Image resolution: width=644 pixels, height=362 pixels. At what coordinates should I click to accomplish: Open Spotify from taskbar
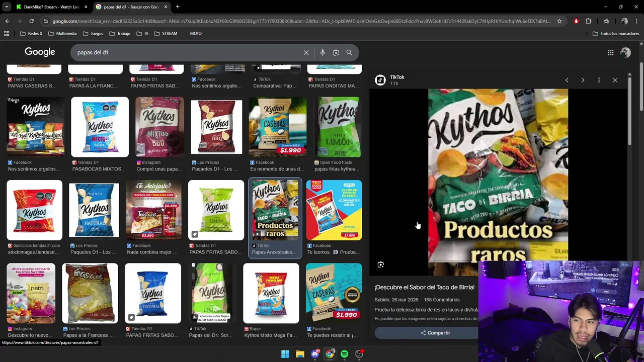[x=344, y=354]
